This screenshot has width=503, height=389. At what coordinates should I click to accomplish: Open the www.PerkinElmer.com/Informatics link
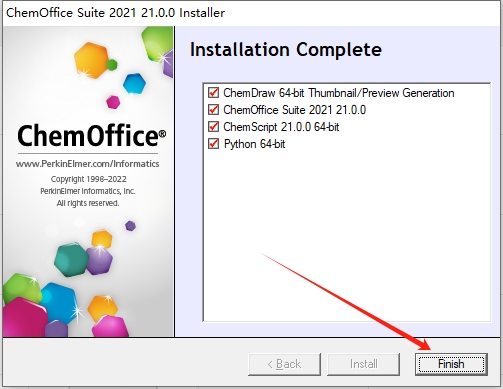click(x=87, y=164)
